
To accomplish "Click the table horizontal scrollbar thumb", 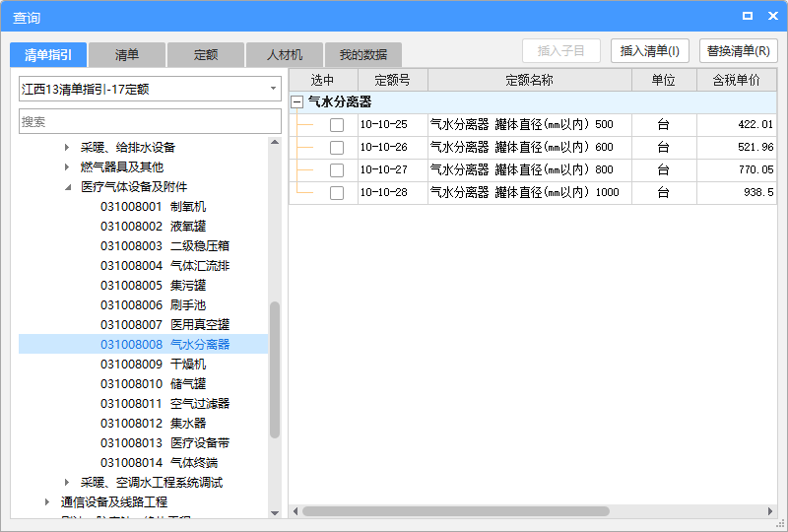I will coord(456,511).
